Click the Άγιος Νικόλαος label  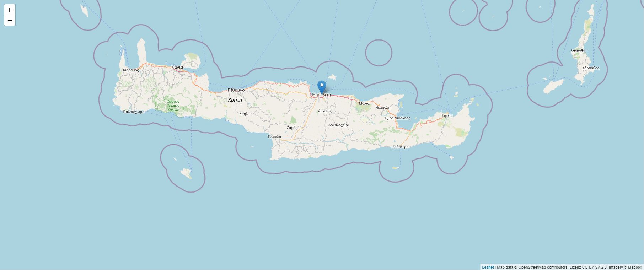click(x=397, y=118)
